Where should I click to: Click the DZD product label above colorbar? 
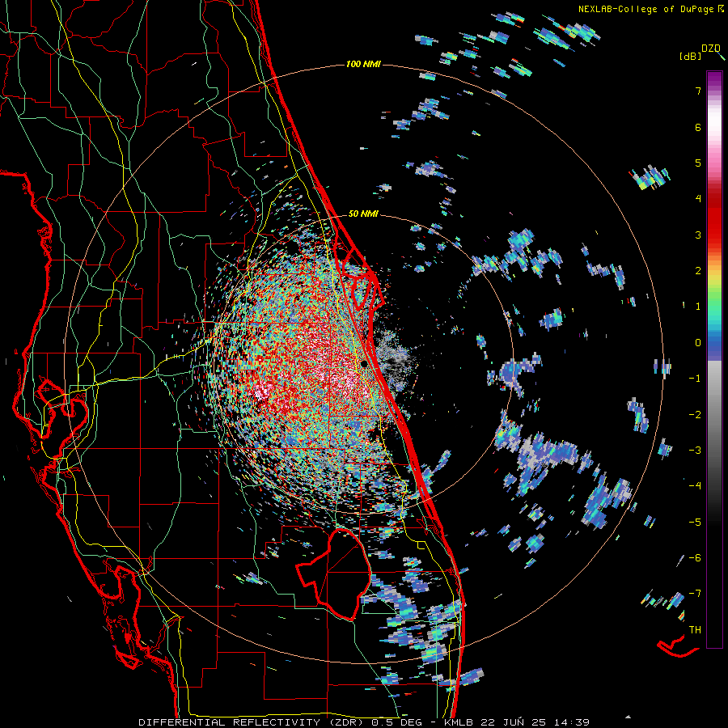pos(711,49)
